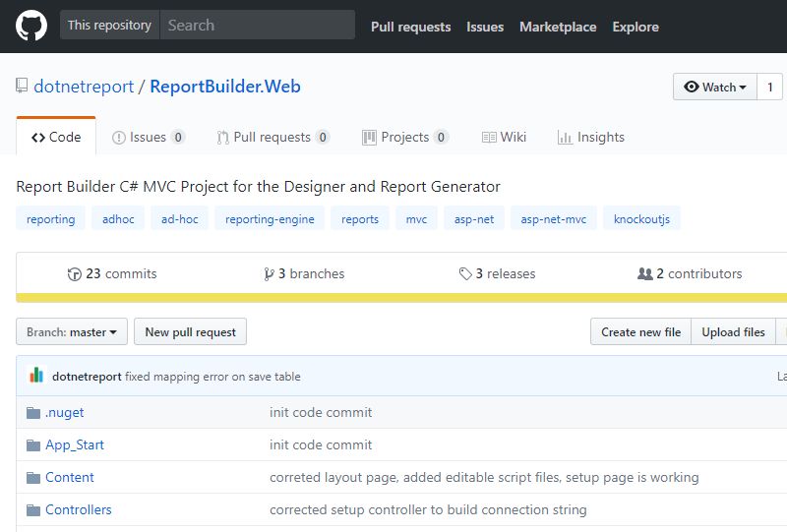This screenshot has height=532, width=787.
Task: Select the repository book icon beside dotnetreport
Action: point(21,86)
